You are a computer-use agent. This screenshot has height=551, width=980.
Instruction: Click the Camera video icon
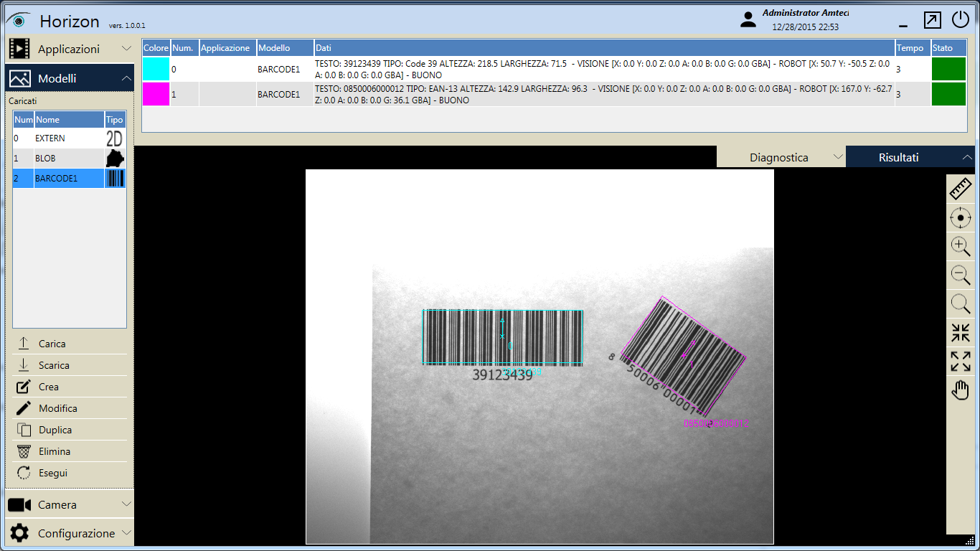tap(19, 505)
